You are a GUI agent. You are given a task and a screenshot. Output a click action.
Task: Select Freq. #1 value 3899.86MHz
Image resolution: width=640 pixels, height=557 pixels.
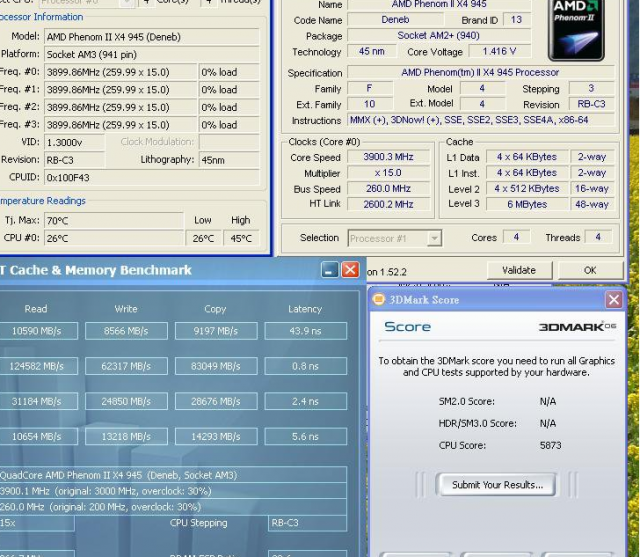tap(120, 90)
